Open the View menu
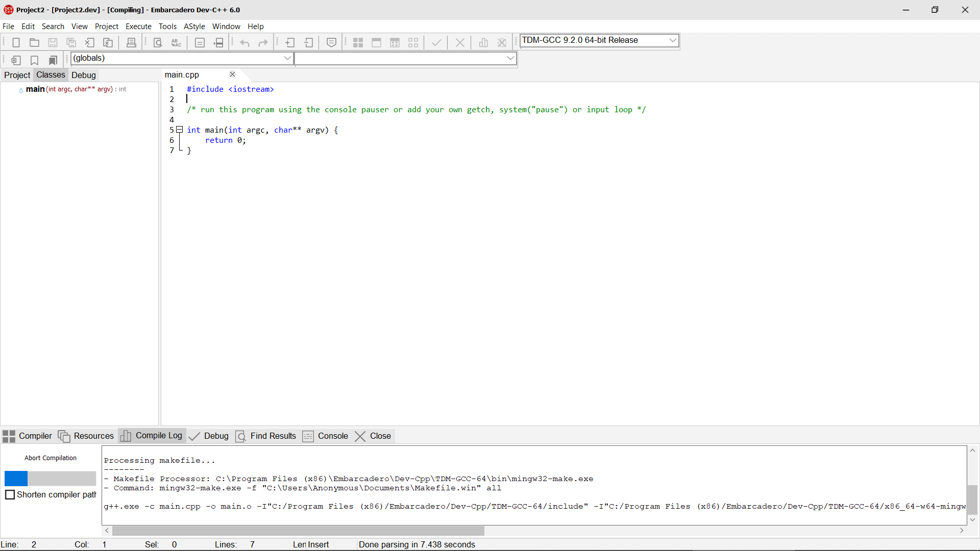This screenshot has width=980, height=551. [79, 27]
